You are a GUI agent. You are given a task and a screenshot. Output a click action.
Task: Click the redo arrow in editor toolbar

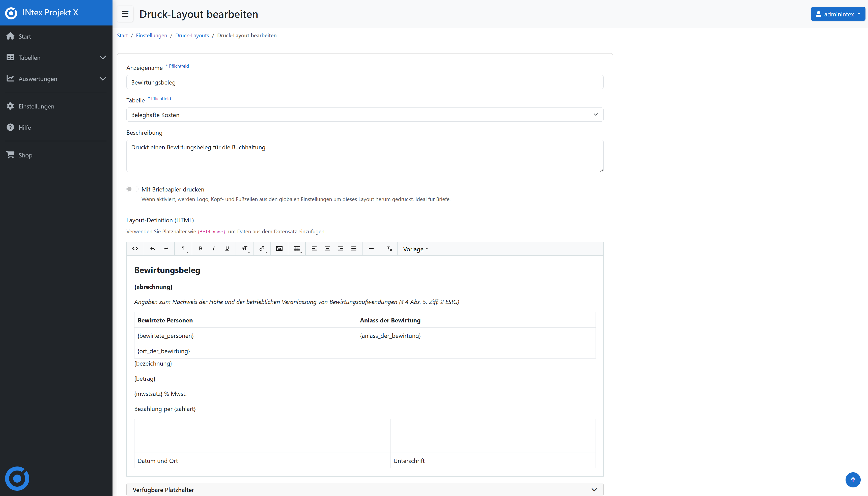pyautogui.click(x=166, y=249)
